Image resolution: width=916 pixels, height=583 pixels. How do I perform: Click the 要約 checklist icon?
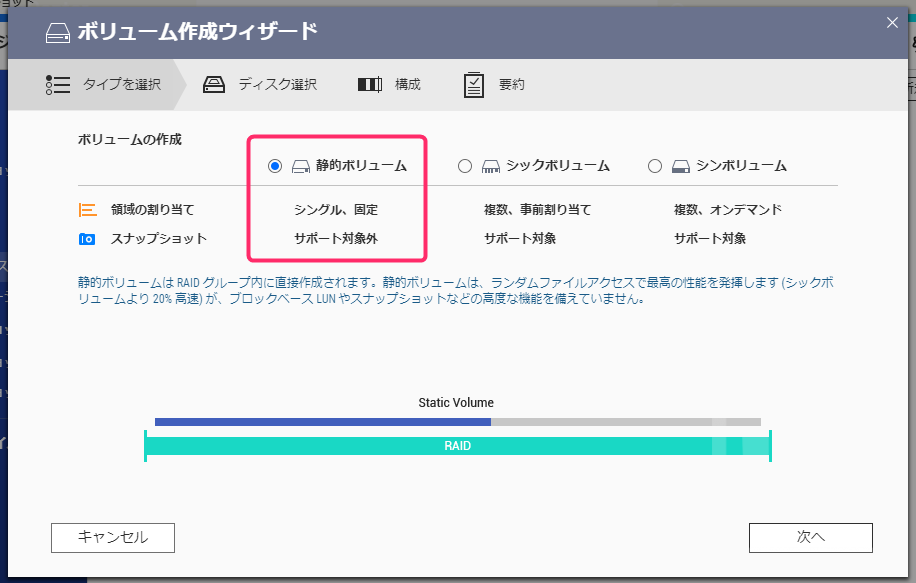474,85
